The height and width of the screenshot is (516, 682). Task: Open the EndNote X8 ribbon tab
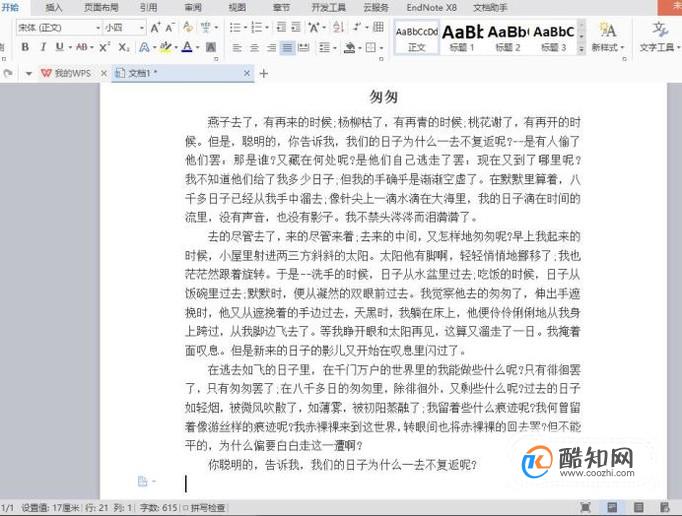(x=431, y=7)
